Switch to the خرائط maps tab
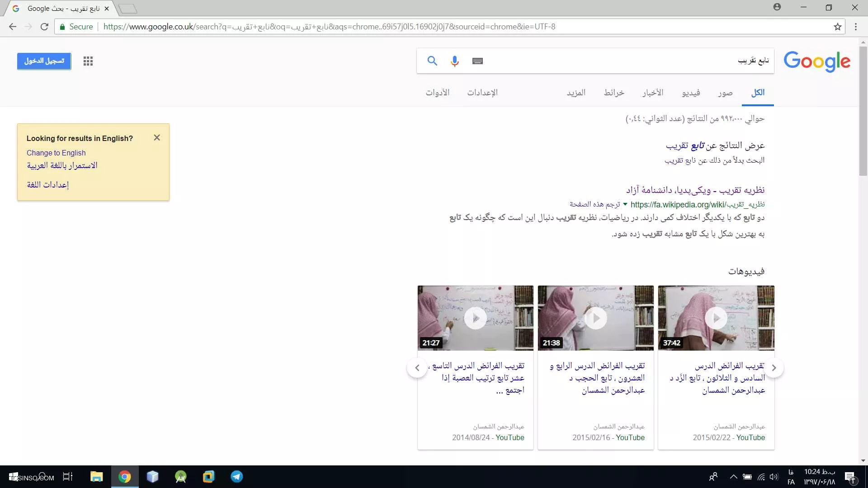The height and width of the screenshot is (488, 868). click(x=614, y=93)
